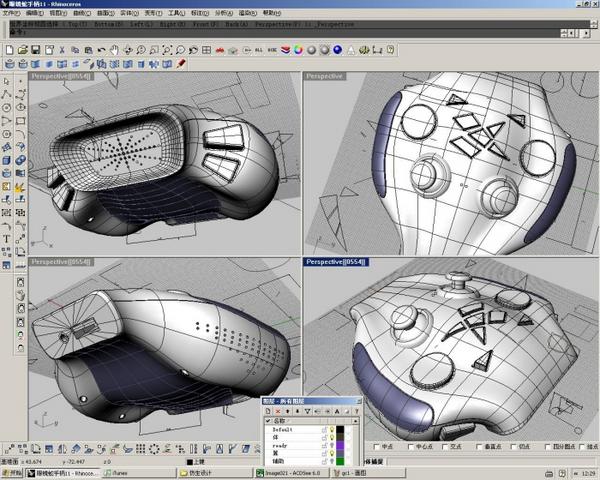Click the Layers list scroll up arrow
Screen dimensions: 600x480
point(355,421)
